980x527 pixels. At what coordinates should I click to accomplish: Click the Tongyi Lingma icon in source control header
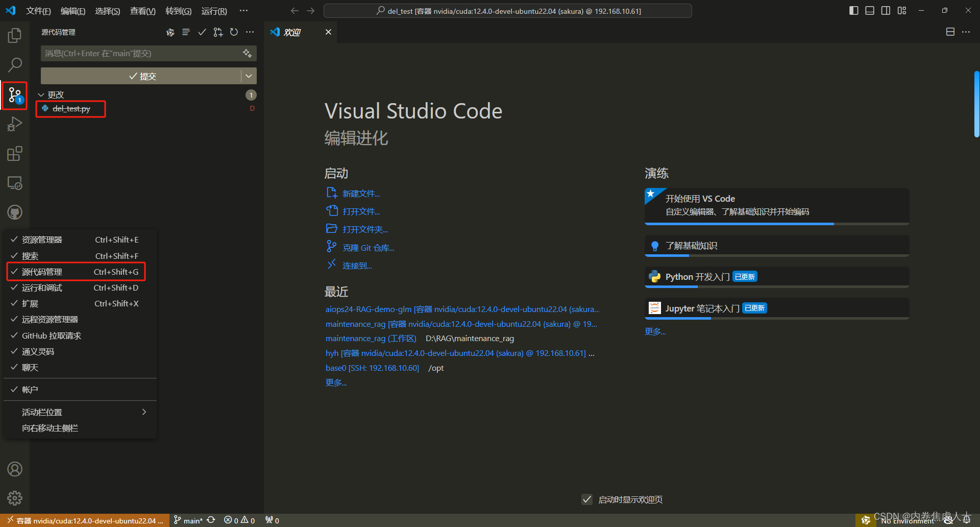click(x=170, y=32)
